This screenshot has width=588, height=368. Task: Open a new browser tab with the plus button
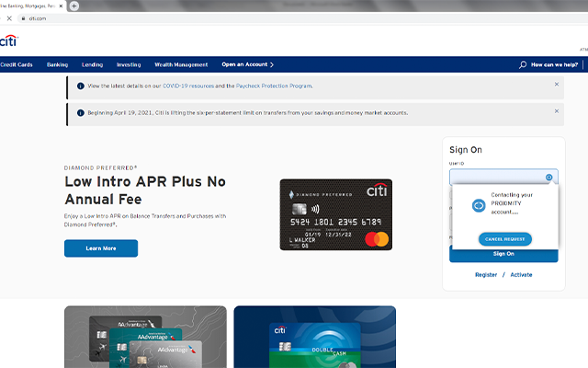coord(73,6)
